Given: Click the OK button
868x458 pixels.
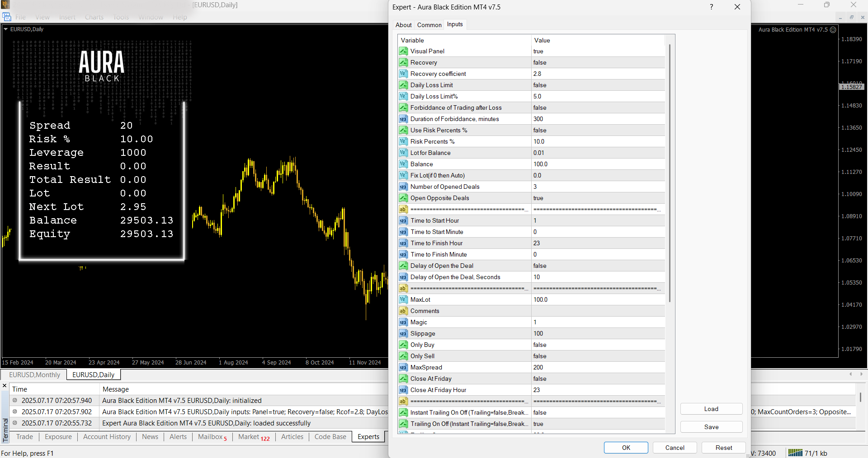Looking at the screenshot, I should pyautogui.click(x=626, y=448).
